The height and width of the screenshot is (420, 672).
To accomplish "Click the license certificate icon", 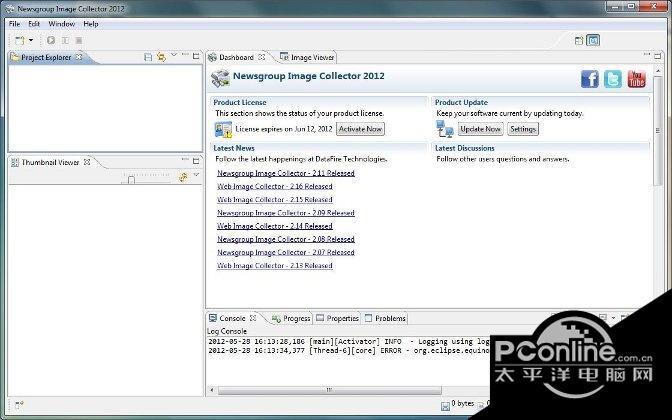I will click(x=223, y=129).
